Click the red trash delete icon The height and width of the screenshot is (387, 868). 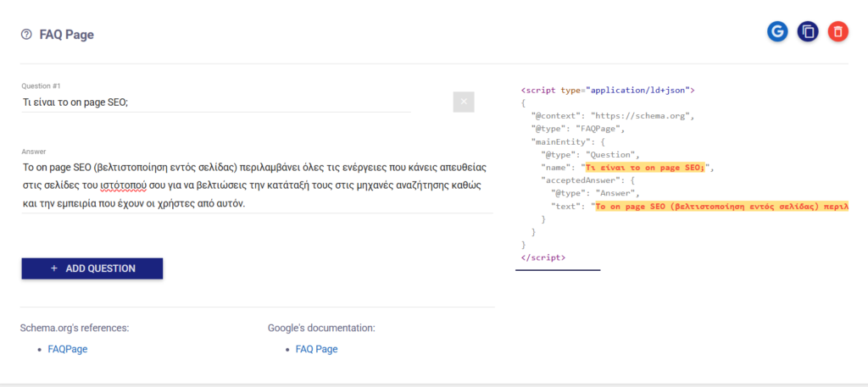837,31
